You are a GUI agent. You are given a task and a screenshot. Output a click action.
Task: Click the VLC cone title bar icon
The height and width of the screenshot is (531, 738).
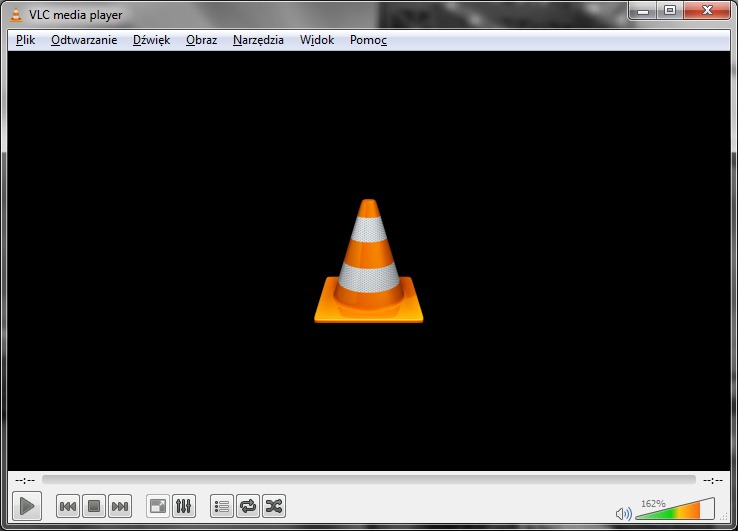pos(16,15)
